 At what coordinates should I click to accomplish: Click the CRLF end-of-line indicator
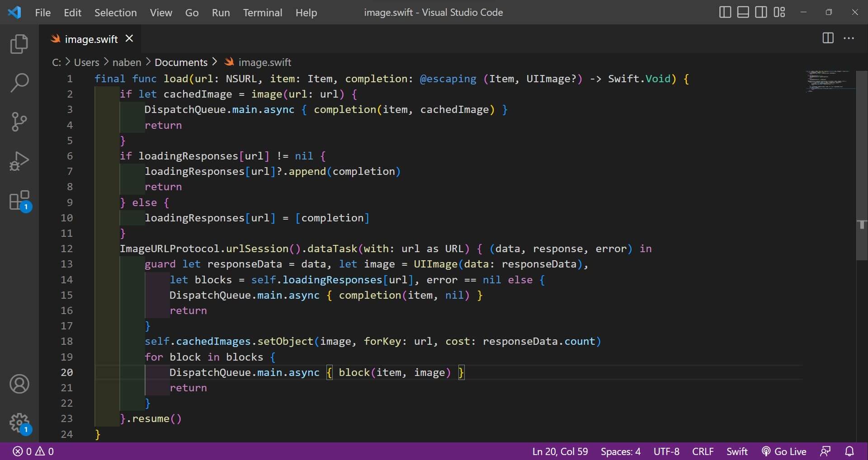[703, 451]
